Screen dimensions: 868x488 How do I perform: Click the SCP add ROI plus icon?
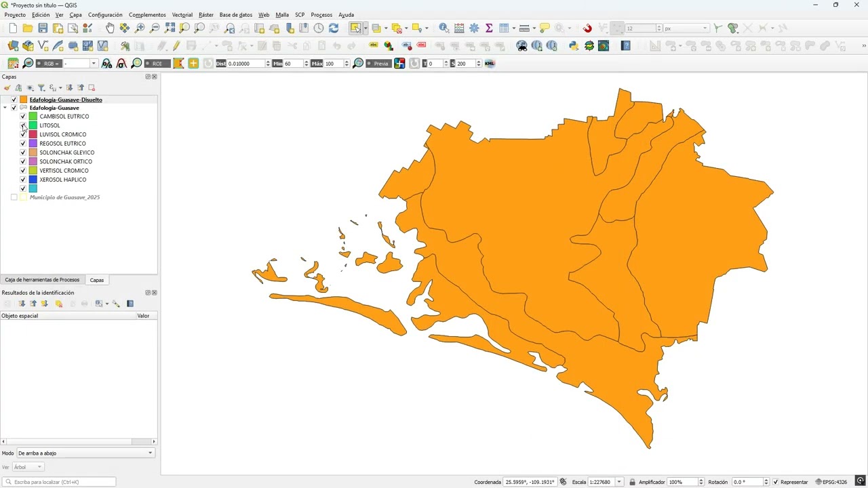pyautogui.click(x=193, y=63)
